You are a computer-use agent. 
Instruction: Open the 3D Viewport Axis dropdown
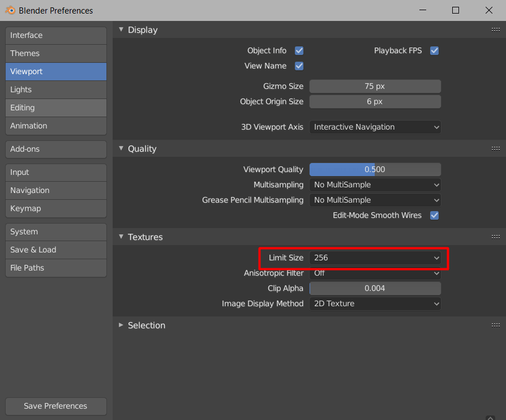click(x=375, y=127)
